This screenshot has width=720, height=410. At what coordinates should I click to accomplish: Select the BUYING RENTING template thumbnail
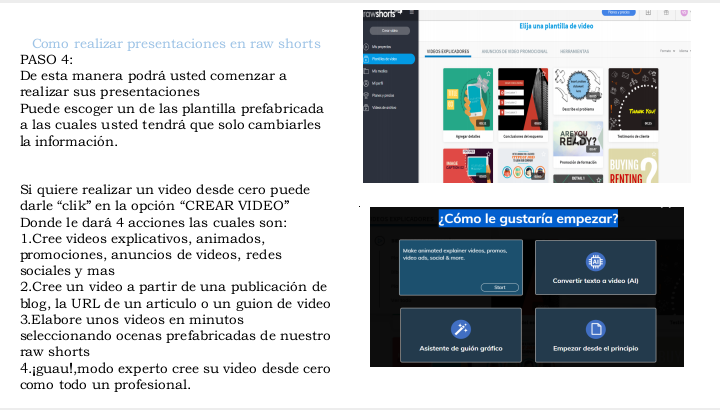click(633, 166)
